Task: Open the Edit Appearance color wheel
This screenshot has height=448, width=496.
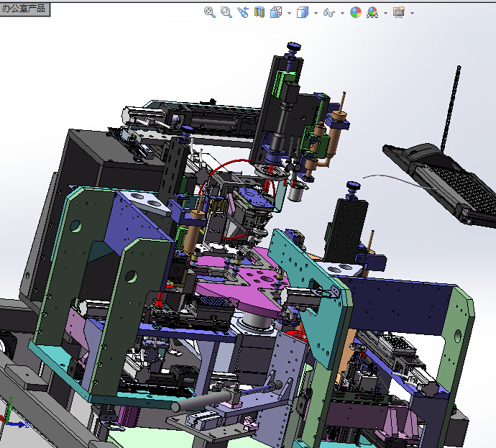Action: tap(355, 12)
